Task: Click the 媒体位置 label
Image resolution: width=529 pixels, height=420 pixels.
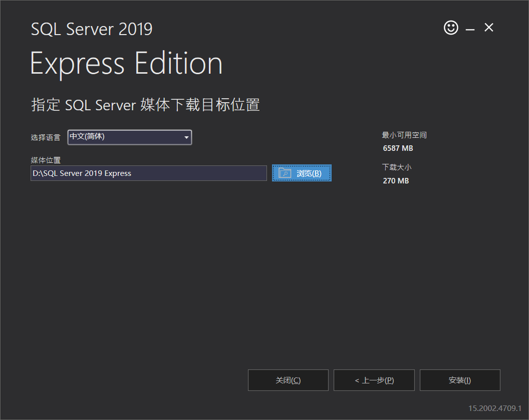Action: [x=46, y=160]
